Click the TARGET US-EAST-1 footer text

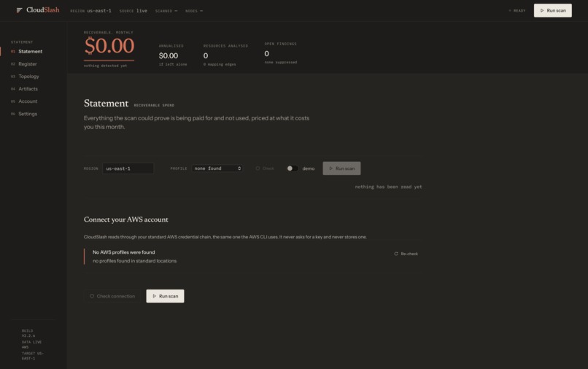[33, 356]
